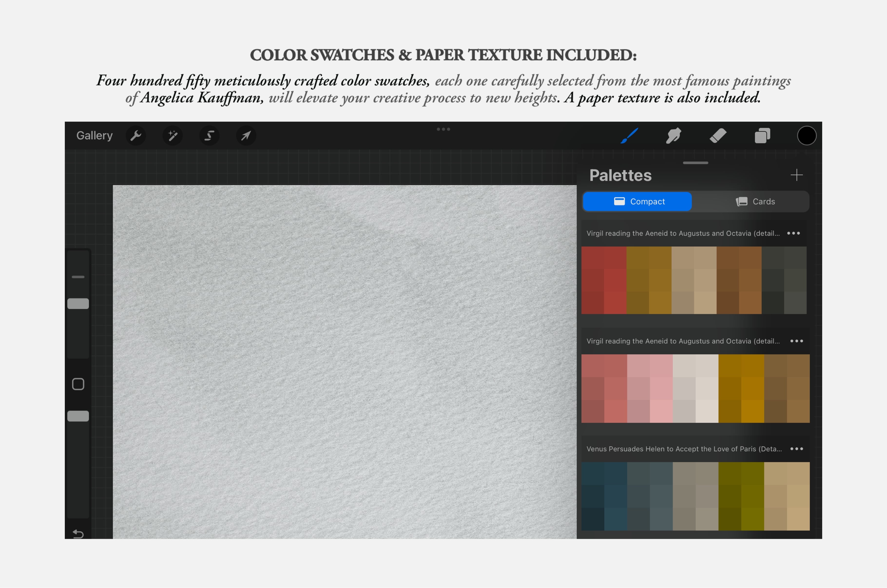Viewport: 887px width, 588px height.
Task: Activate the Transform arrow tool
Action: point(246,135)
